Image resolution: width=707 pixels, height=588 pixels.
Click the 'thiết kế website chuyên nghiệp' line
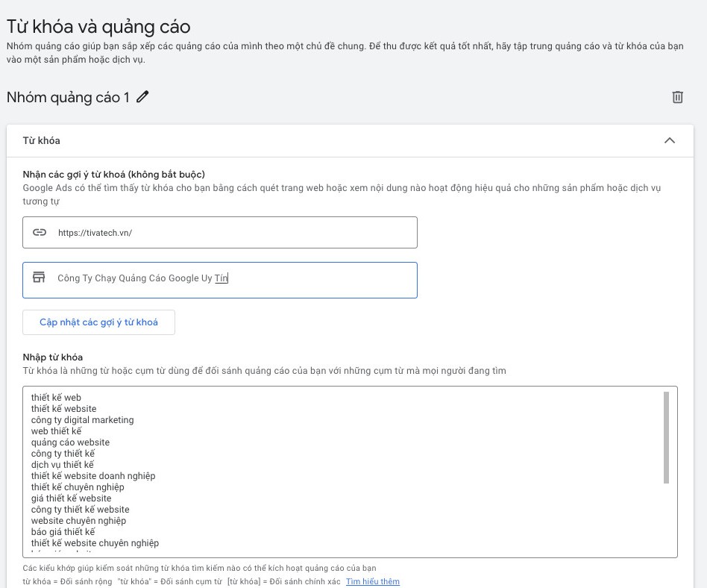[x=95, y=543]
